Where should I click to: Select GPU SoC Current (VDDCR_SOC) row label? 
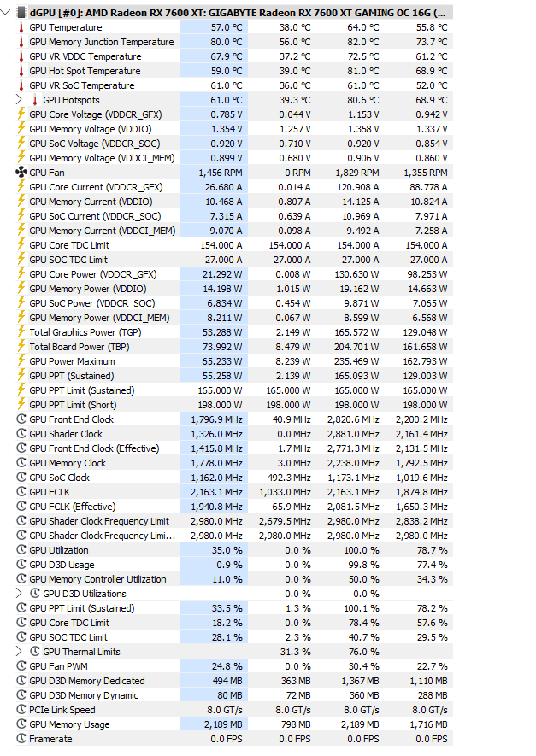95,216
